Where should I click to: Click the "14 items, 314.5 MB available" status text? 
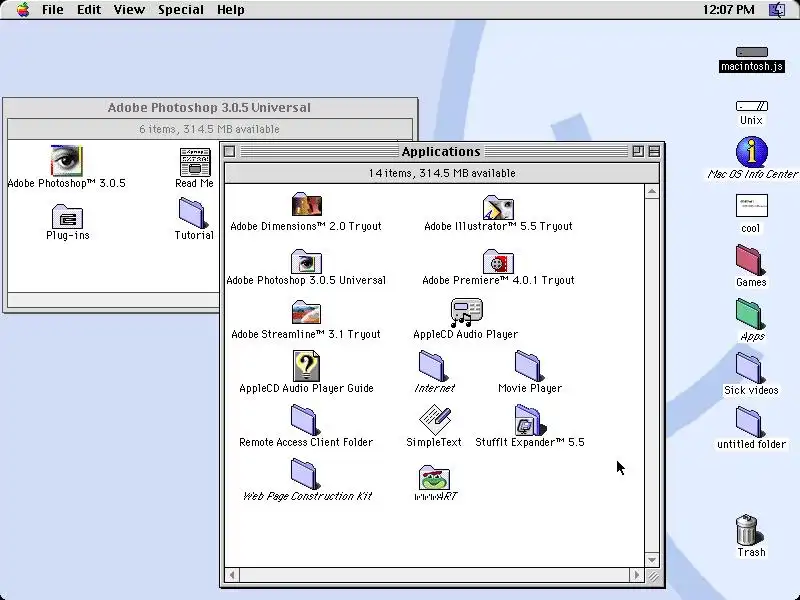click(442, 173)
